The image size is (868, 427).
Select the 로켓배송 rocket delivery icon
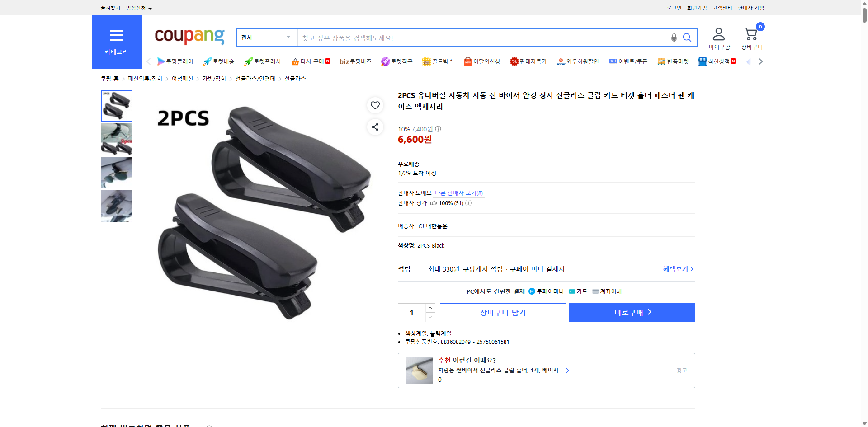coord(207,61)
